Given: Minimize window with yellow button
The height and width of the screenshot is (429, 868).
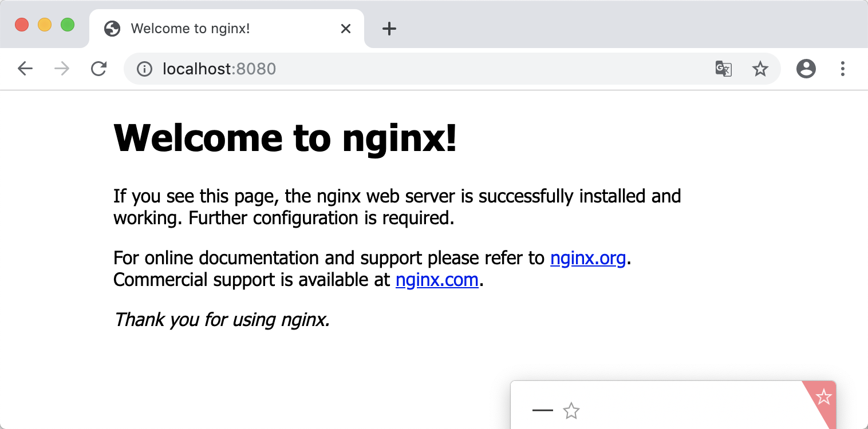Looking at the screenshot, I should pyautogui.click(x=45, y=25).
